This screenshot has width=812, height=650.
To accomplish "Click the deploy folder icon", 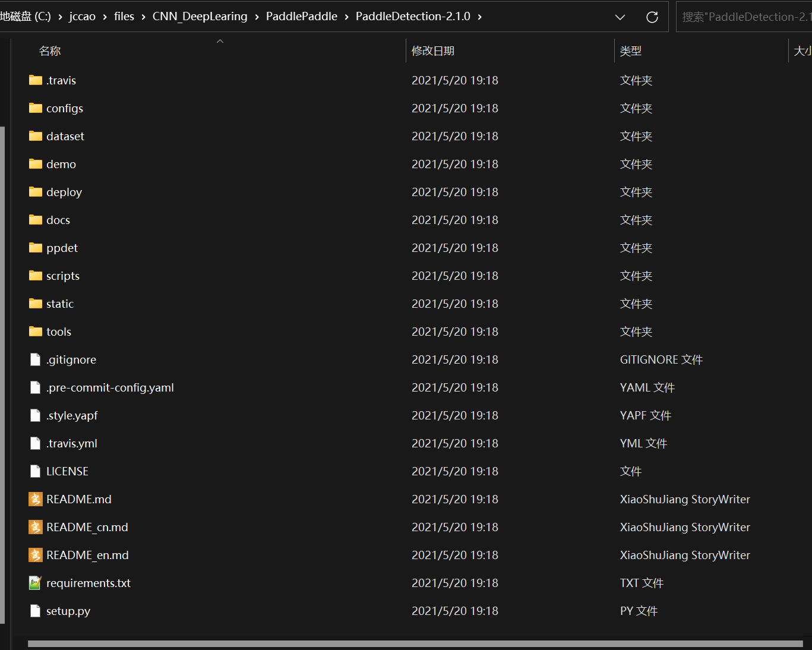I will point(36,192).
